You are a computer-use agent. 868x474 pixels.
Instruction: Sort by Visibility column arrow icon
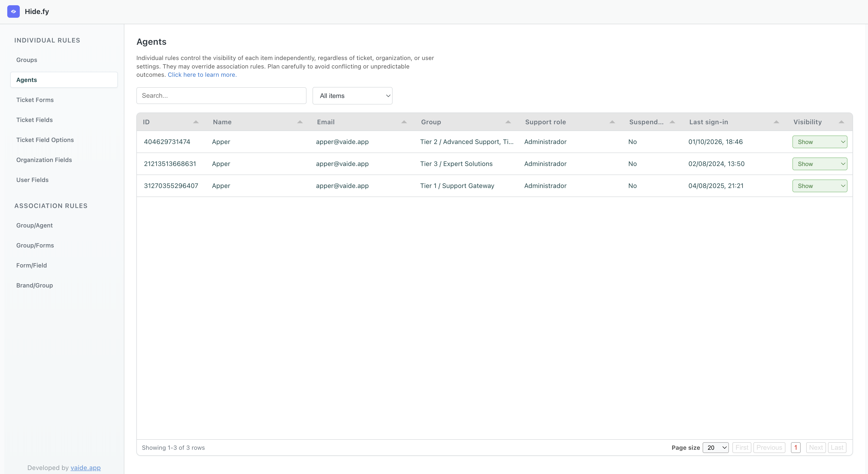point(841,122)
